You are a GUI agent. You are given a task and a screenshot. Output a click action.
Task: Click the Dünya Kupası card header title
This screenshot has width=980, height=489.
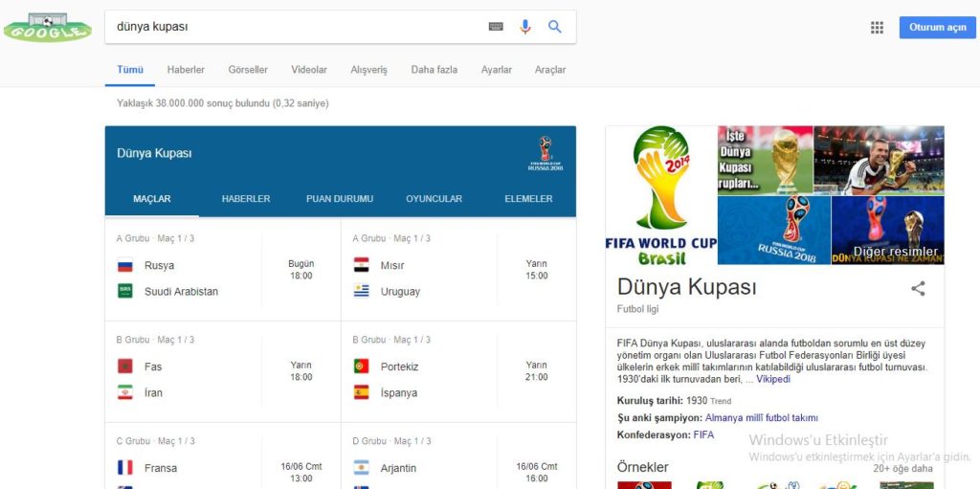154,153
